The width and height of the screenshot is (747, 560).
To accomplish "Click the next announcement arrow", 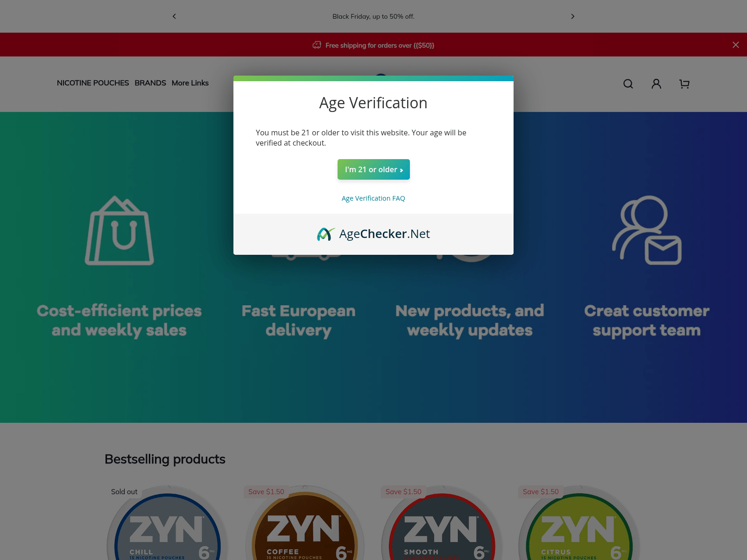I will pos(573,16).
